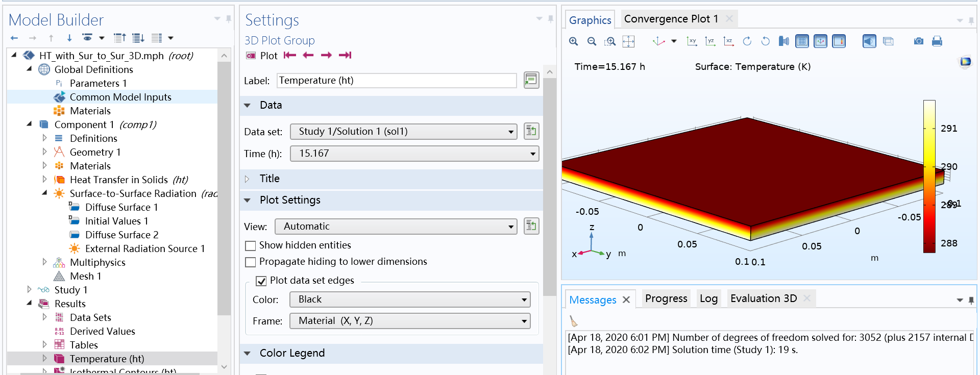
Task: Click the Zoom In icon in Graphics toolbar
Action: pos(574,41)
